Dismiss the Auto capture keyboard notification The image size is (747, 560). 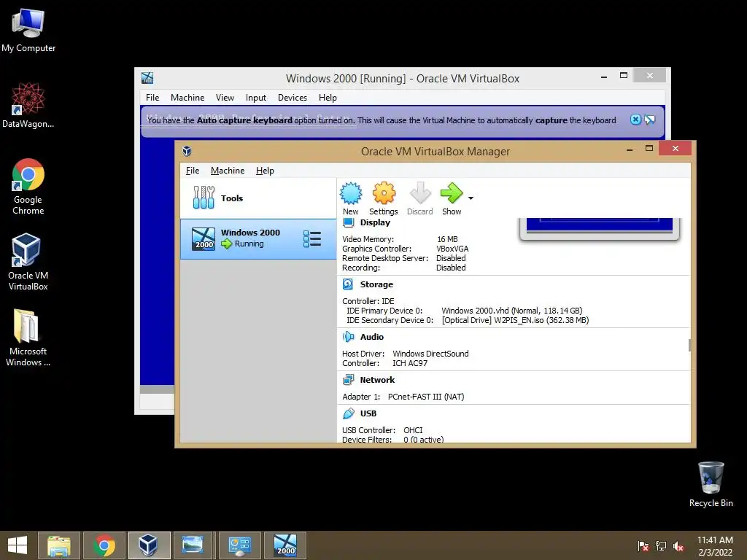click(635, 120)
